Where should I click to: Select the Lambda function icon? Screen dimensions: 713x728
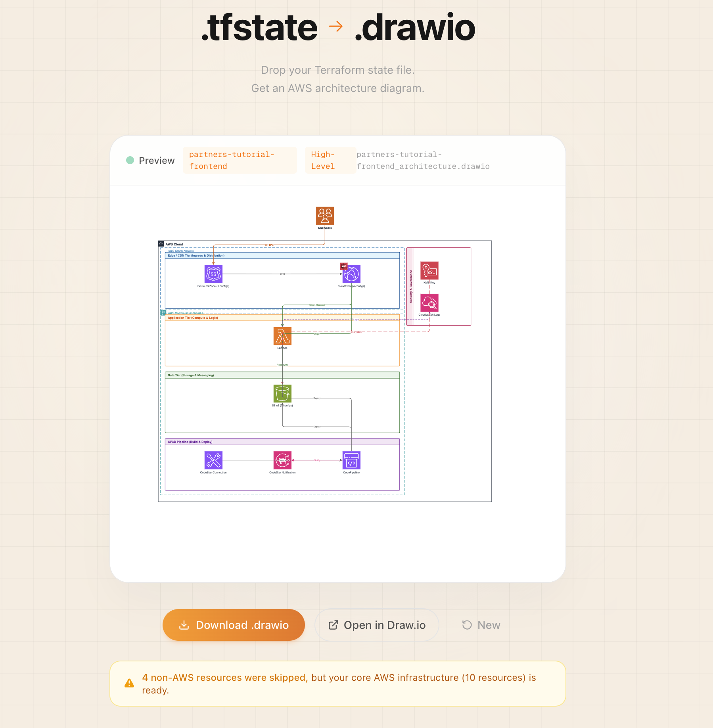coord(282,336)
